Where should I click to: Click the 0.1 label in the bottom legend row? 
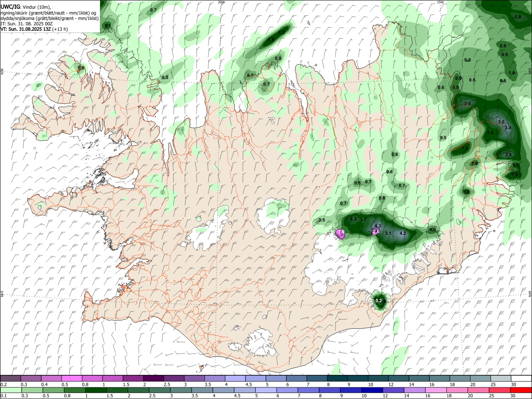pyautogui.click(x=3, y=396)
